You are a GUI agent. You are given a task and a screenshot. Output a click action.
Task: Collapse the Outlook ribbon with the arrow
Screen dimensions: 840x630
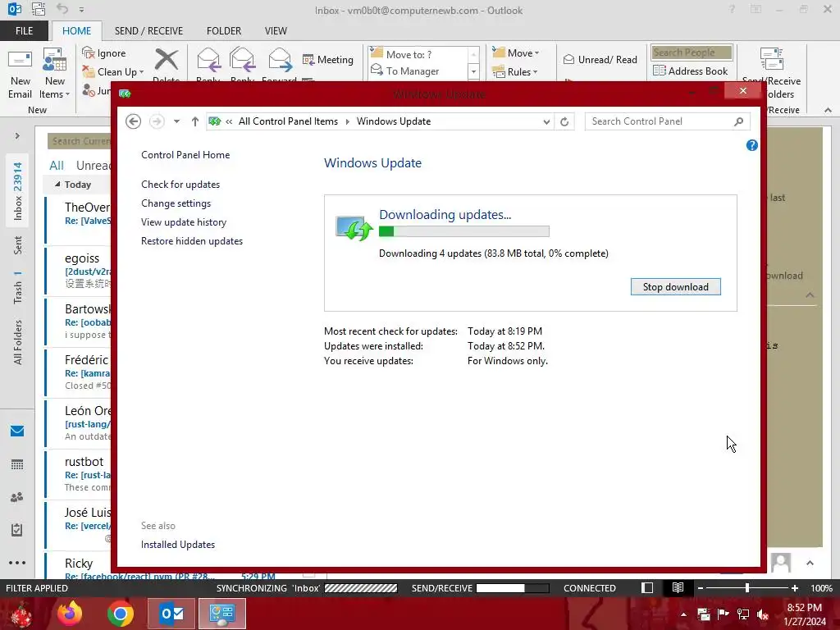pyautogui.click(x=829, y=110)
